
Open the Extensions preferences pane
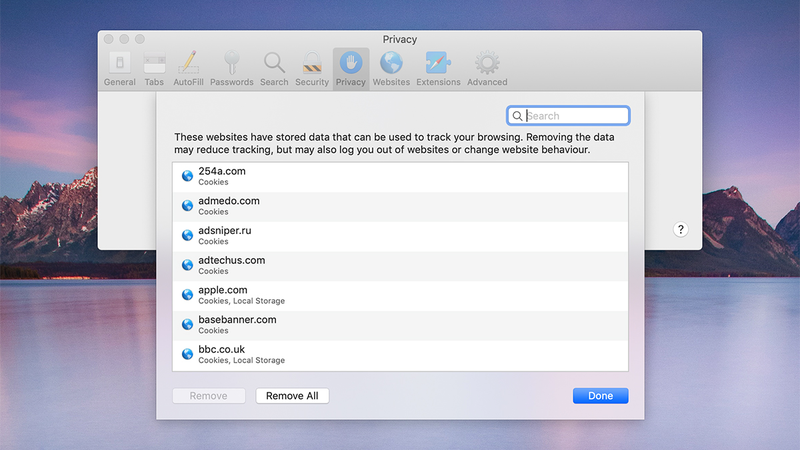[x=438, y=69]
